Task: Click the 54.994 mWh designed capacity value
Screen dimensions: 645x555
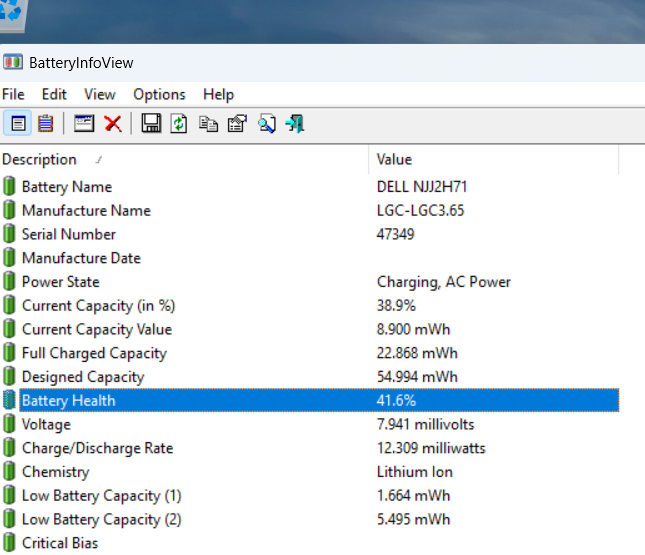Action: pos(417,377)
